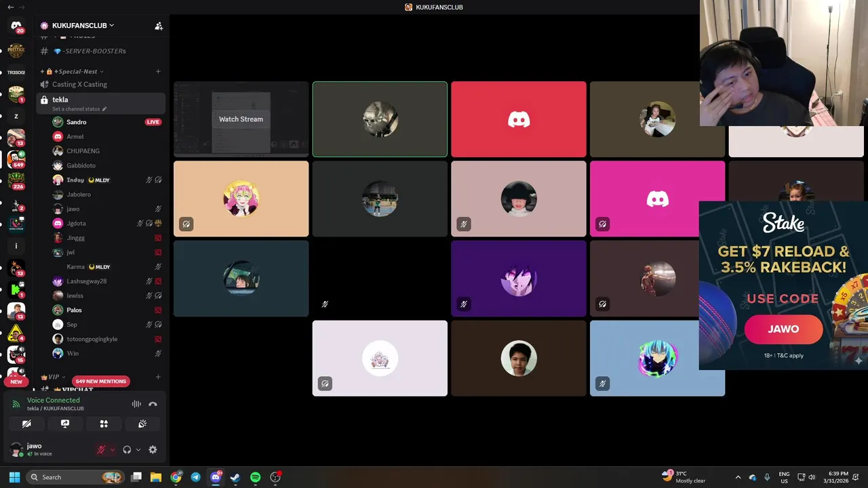Share your screen from the voice panel
Screen dimensions: 868x488
tap(65, 424)
